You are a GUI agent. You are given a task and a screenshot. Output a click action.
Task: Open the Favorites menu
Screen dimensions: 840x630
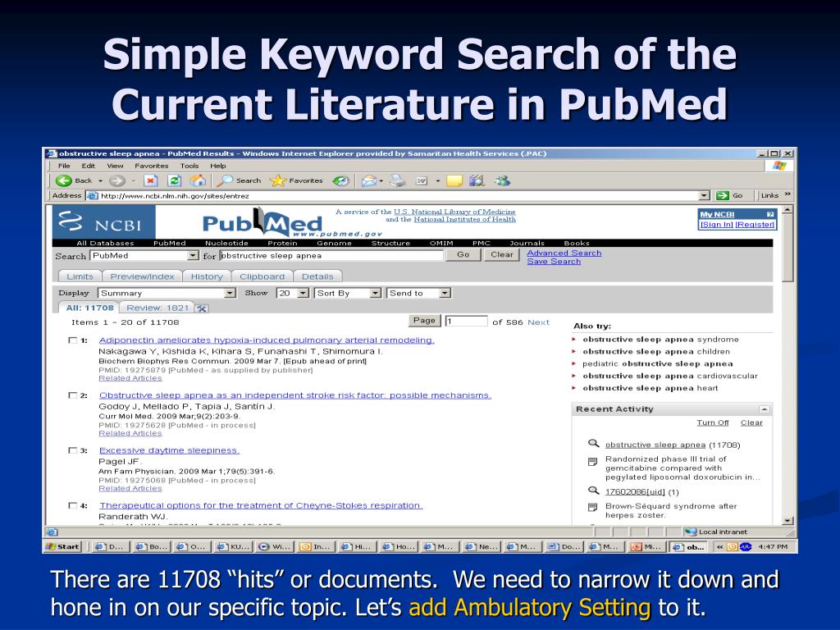(152, 166)
